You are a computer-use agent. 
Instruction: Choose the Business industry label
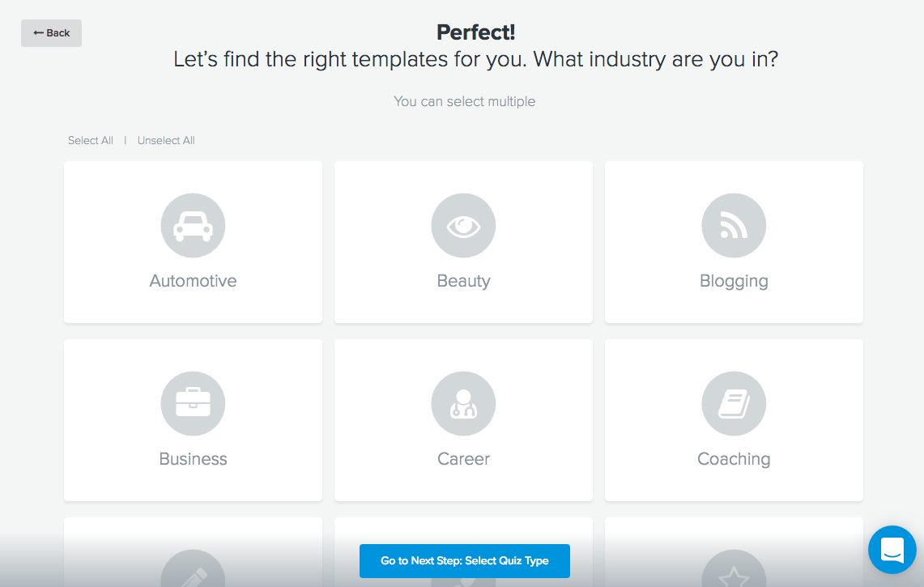(193, 458)
